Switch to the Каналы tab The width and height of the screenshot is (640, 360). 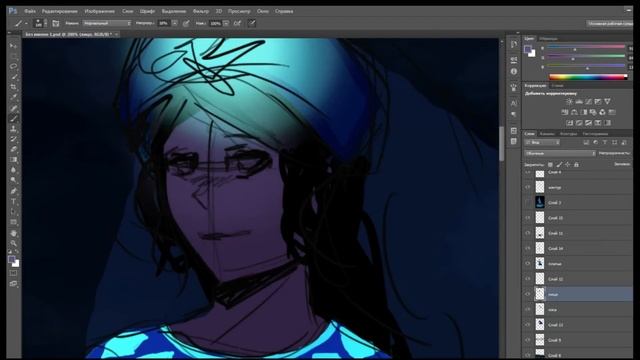pyautogui.click(x=547, y=133)
